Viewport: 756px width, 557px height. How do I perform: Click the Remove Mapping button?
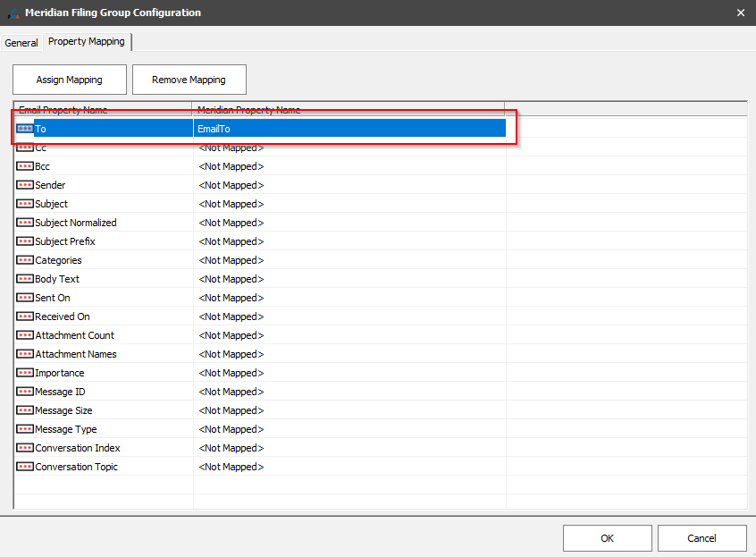click(x=189, y=80)
